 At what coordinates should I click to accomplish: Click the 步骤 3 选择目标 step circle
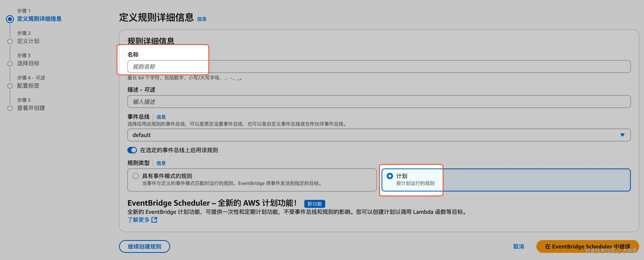[10, 64]
